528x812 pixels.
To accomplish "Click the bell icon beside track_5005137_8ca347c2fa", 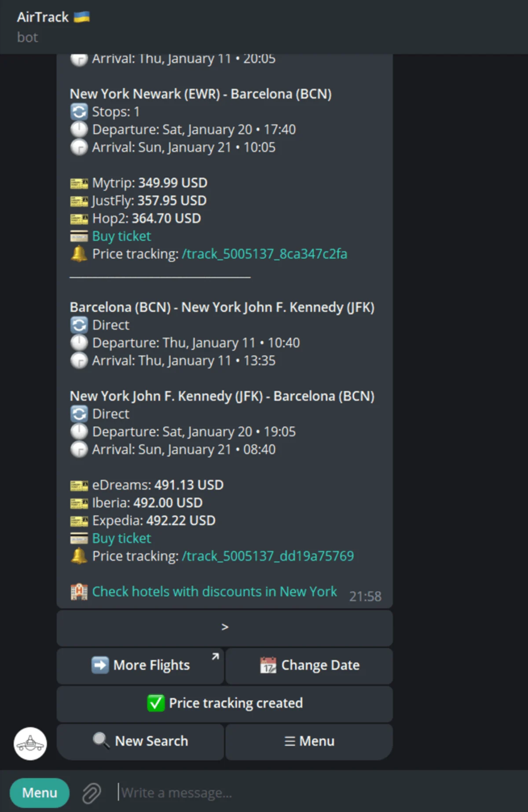I will pos(79,254).
